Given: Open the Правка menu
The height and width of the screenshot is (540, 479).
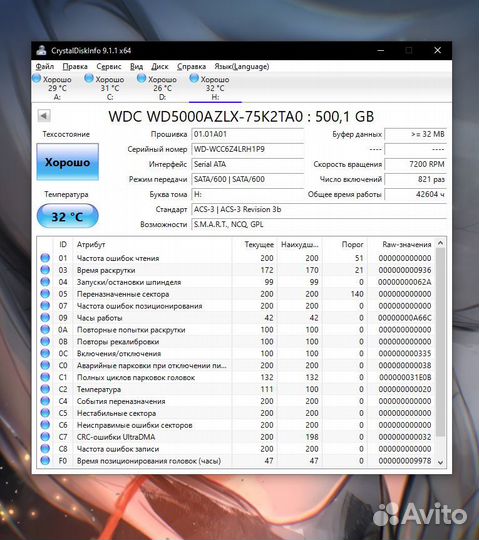Looking at the screenshot, I should [75, 66].
